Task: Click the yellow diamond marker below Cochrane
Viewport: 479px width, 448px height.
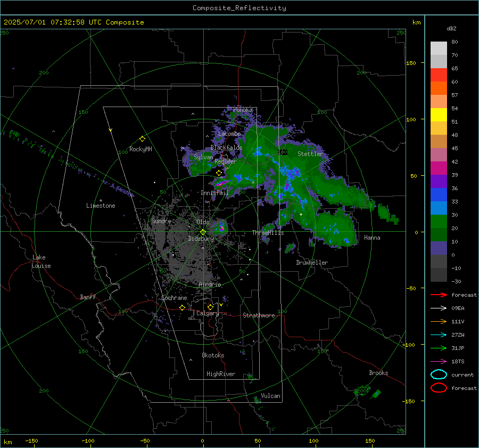Action: (183, 308)
